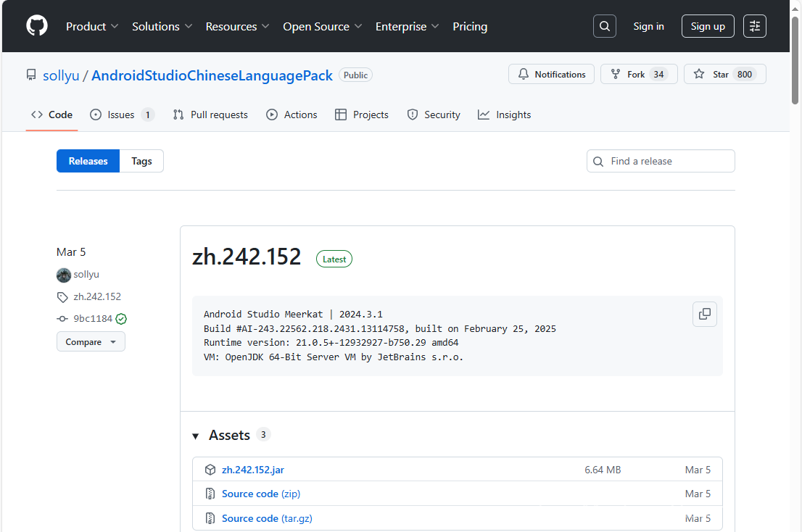Click the Sign up button
This screenshot has height=532, width=802.
pyautogui.click(x=708, y=26)
